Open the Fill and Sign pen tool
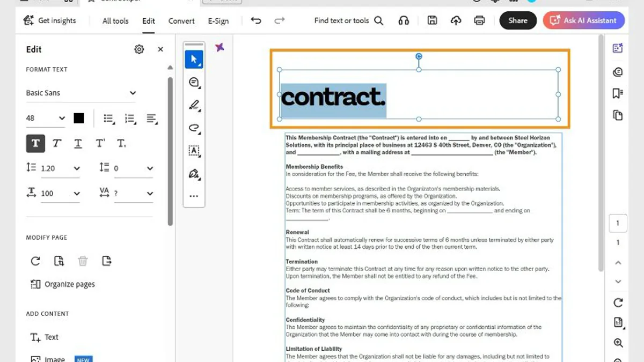 coord(194,173)
